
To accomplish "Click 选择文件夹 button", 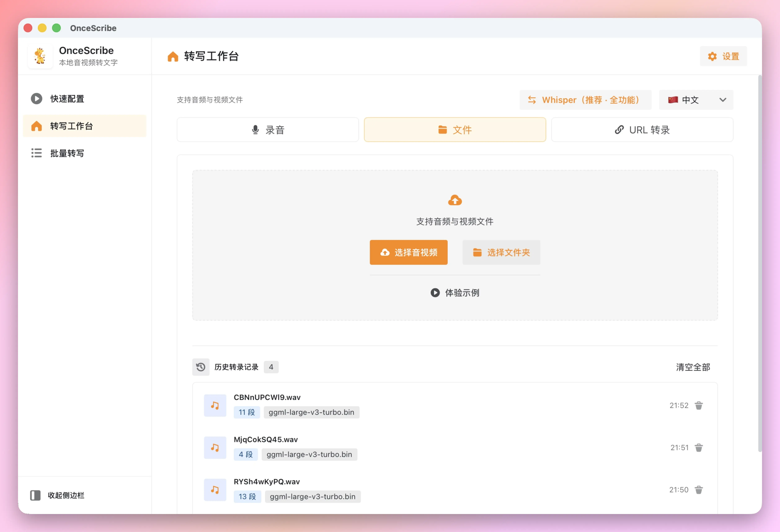I will click(501, 252).
